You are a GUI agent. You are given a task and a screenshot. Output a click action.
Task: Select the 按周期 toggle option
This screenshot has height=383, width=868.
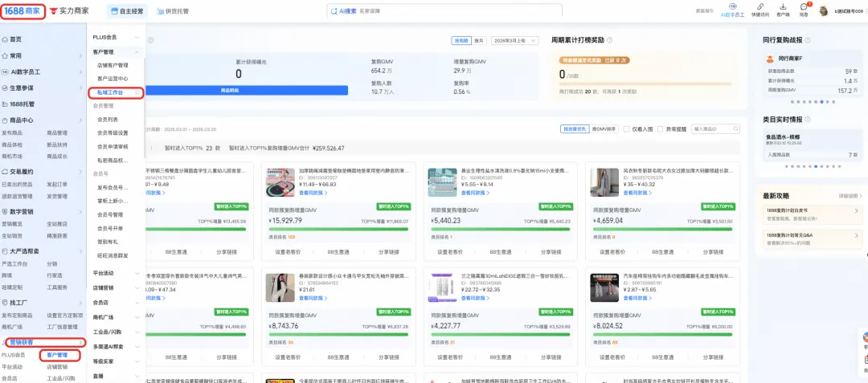pyautogui.click(x=461, y=41)
